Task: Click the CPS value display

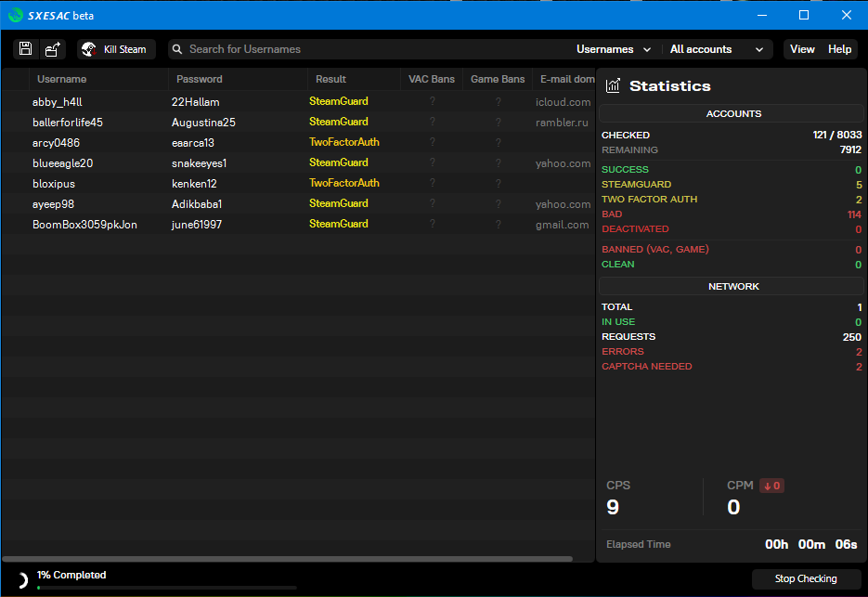Action: coord(613,507)
